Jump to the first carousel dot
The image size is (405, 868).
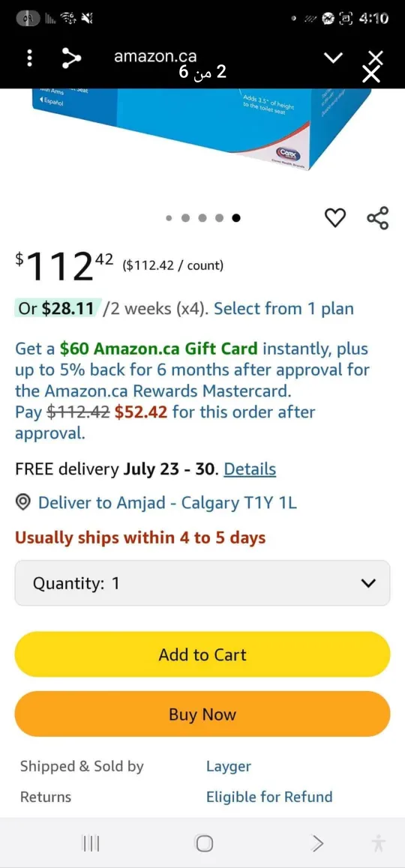(x=169, y=218)
